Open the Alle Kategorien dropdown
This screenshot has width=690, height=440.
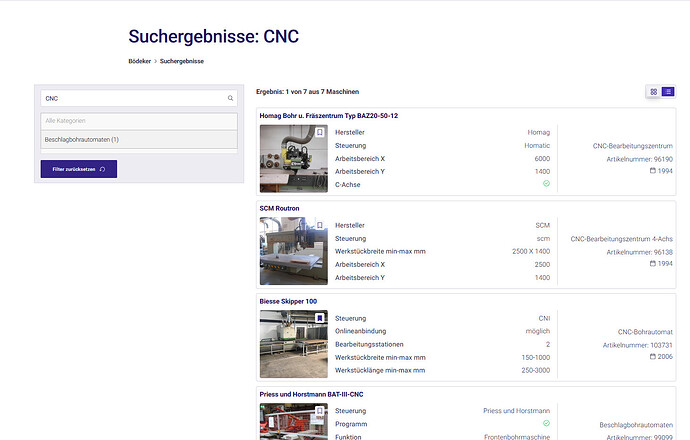click(139, 121)
